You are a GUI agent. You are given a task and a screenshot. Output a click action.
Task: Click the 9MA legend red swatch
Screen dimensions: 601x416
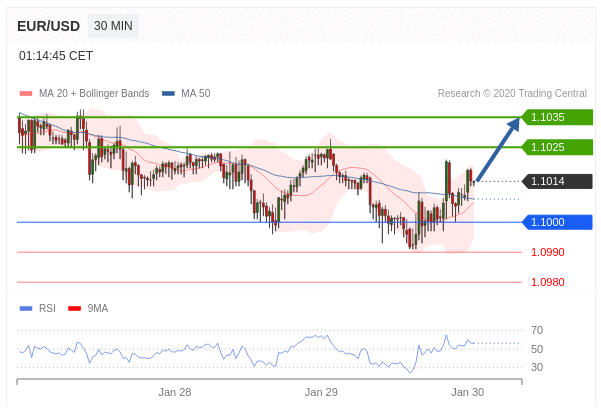click(74, 308)
